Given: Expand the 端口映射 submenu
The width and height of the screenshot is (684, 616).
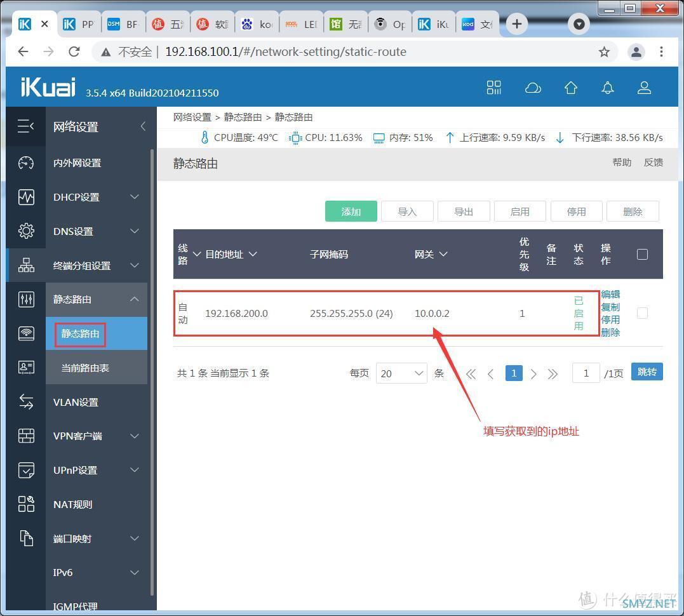Looking at the screenshot, I should point(135,538).
